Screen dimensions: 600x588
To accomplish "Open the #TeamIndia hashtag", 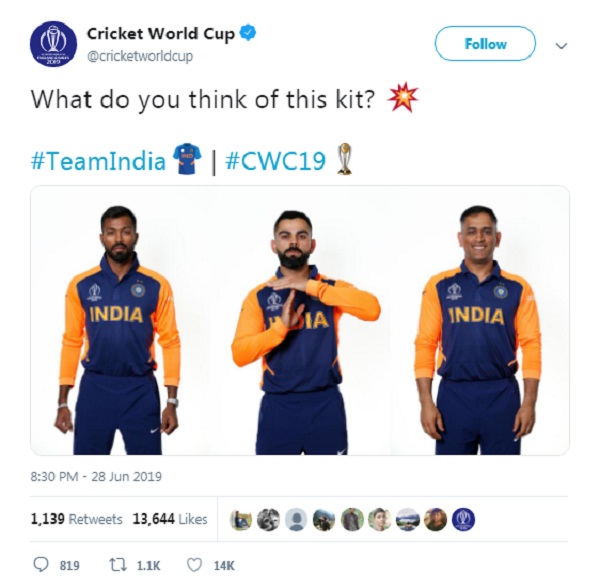I will [98, 161].
